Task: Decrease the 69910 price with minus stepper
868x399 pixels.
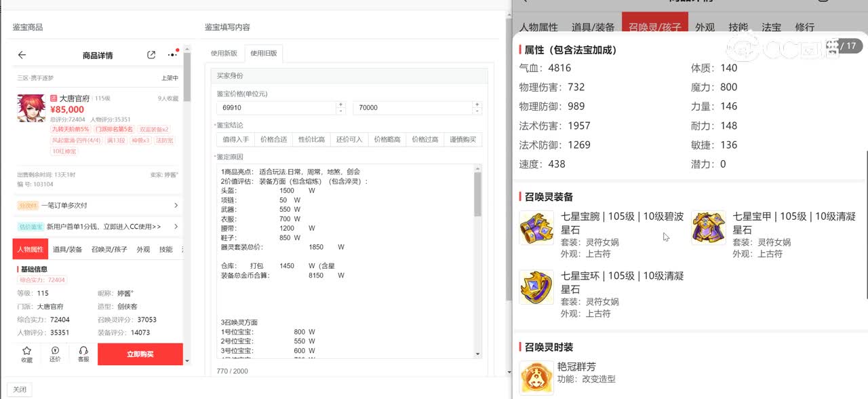Action: pyautogui.click(x=341, y=111)
